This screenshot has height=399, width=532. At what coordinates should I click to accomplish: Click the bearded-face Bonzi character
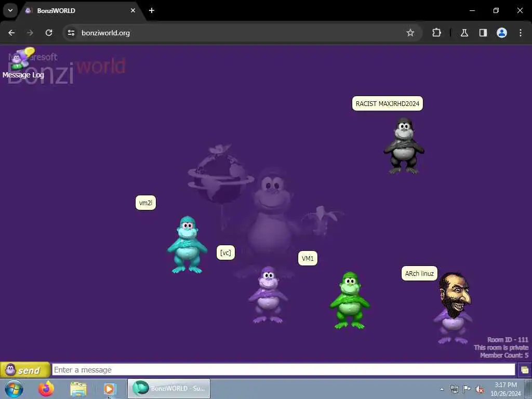point(454,308)
